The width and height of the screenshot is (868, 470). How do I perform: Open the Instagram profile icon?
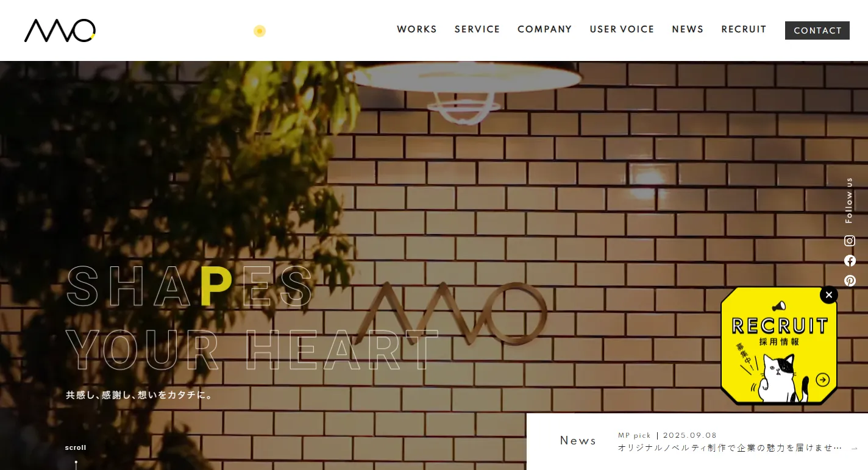850,241
